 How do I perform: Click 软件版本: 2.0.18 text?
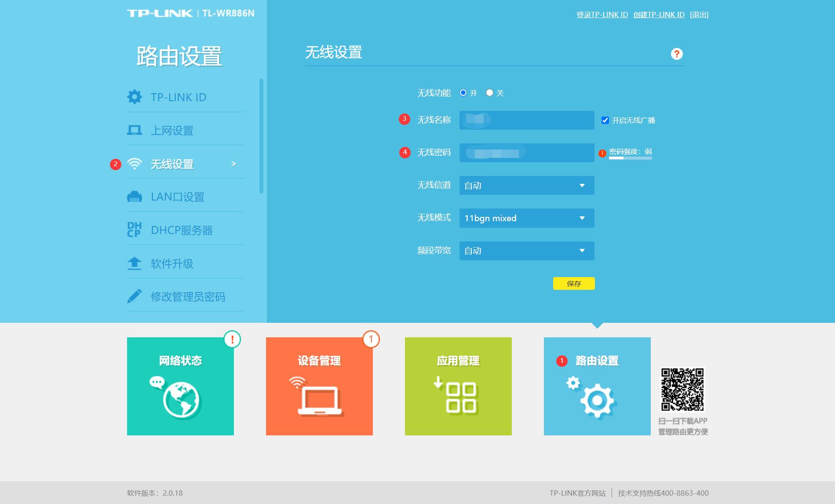(155, 493)
